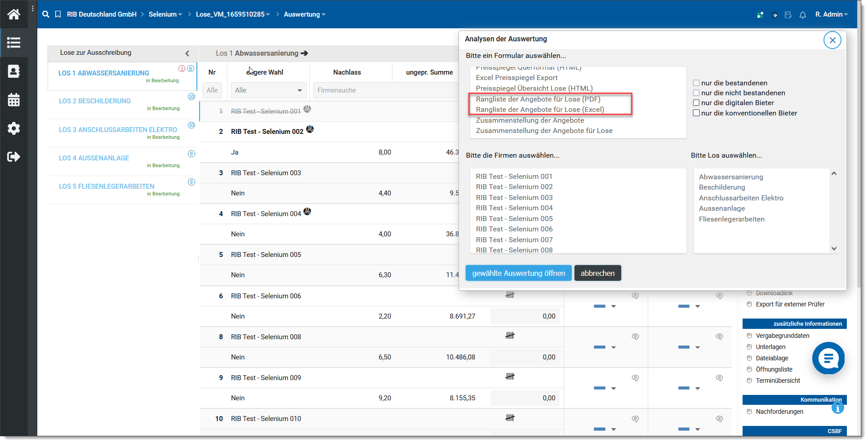Click the Firmensuche search field
This screenshot has width=868, height=443.
(x=386, y=90)
